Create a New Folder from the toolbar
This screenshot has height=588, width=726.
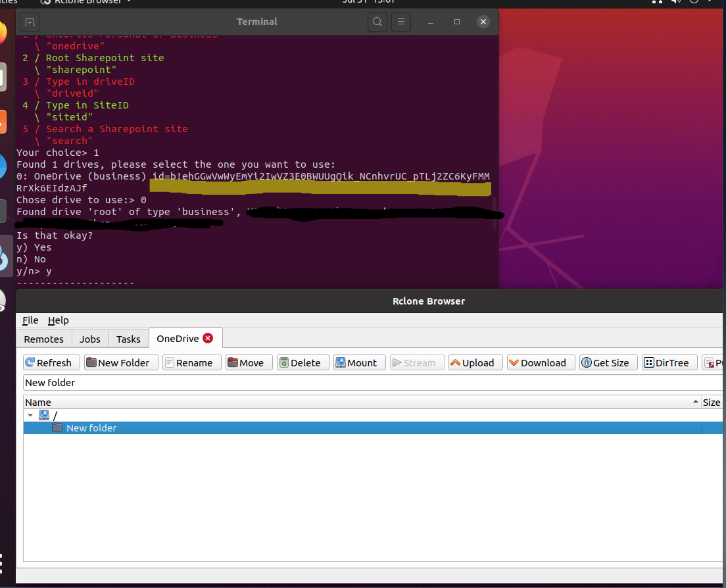121,362
